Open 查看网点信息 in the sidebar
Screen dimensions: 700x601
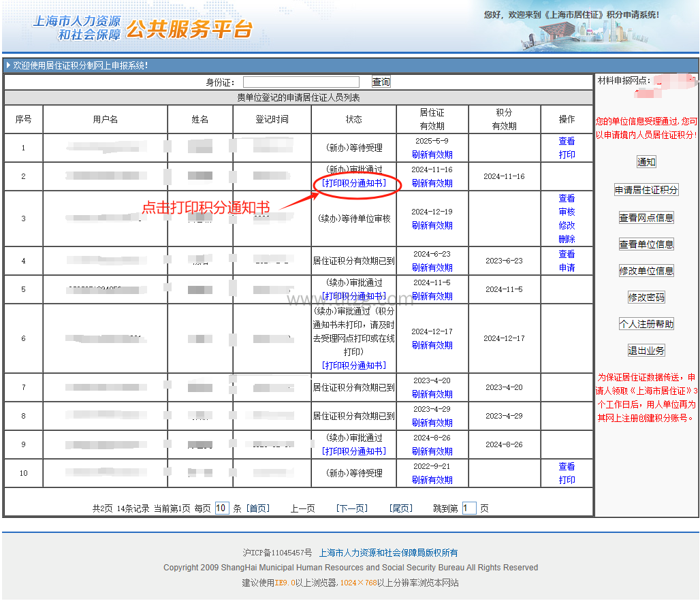tap(646, 218)
